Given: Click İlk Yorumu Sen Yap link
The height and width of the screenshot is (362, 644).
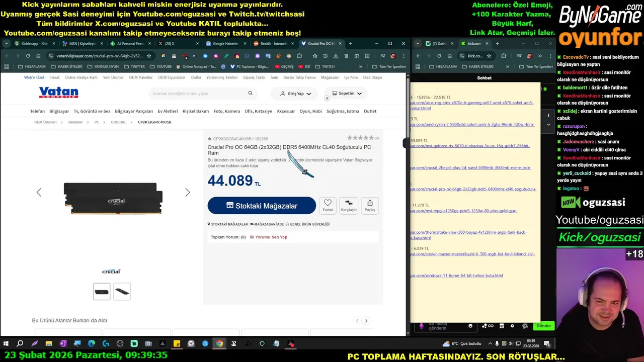Looking at the screenshot, I should [268, 237].
